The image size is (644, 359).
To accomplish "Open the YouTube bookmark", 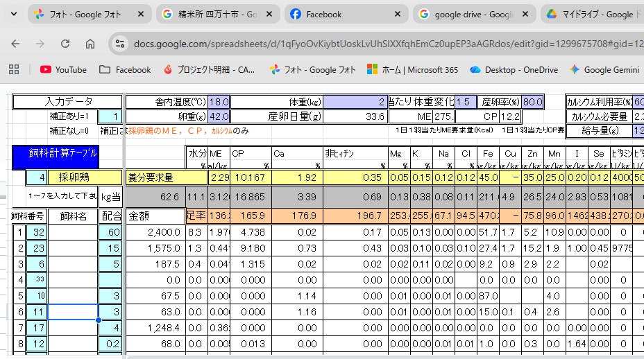I will [63, 69].
